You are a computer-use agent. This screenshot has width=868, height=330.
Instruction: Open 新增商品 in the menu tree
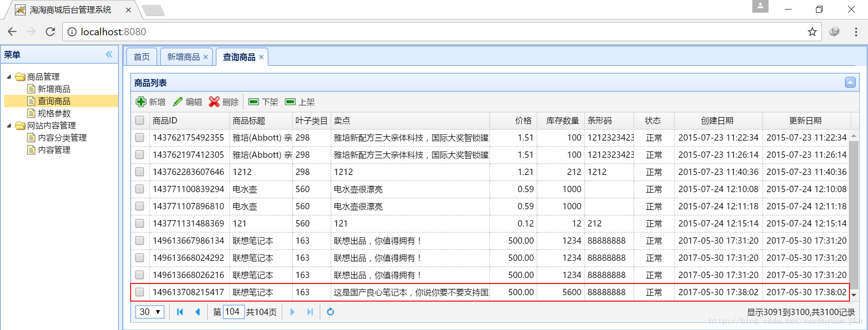pyautogui.click(x=54, y=89)
